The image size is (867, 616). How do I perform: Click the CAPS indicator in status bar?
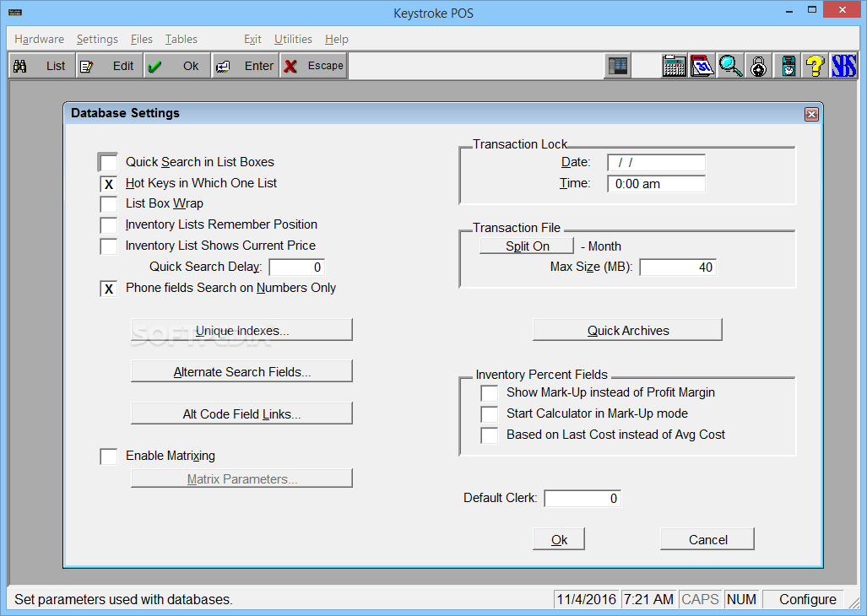tap(700, 599)
